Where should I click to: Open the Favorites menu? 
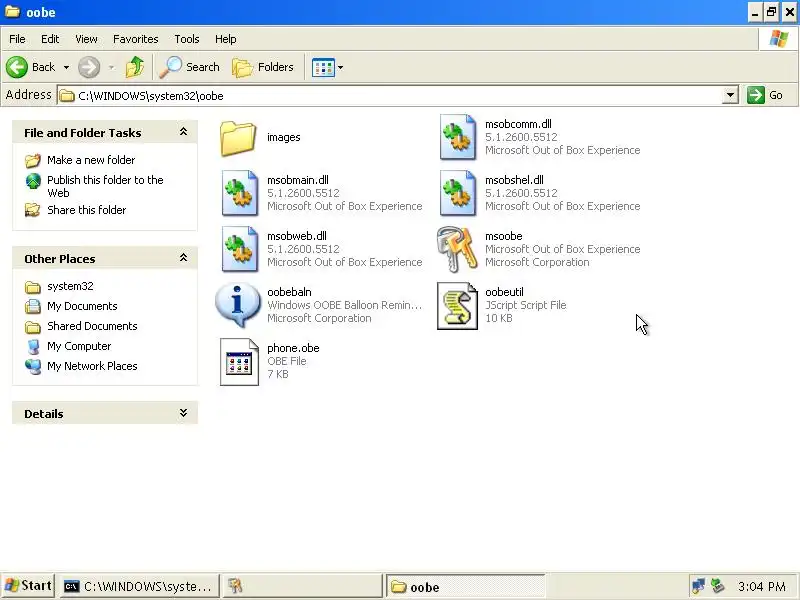[136, 39]
